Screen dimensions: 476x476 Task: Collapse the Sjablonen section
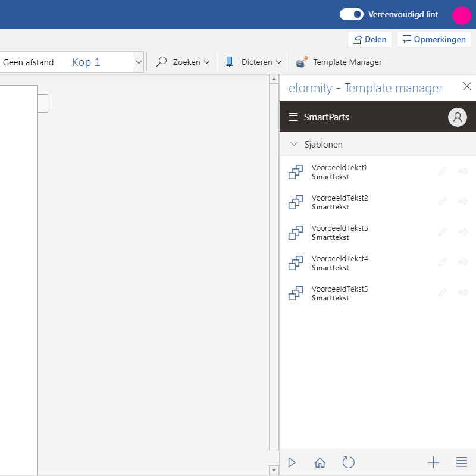(x=293, y=144)
